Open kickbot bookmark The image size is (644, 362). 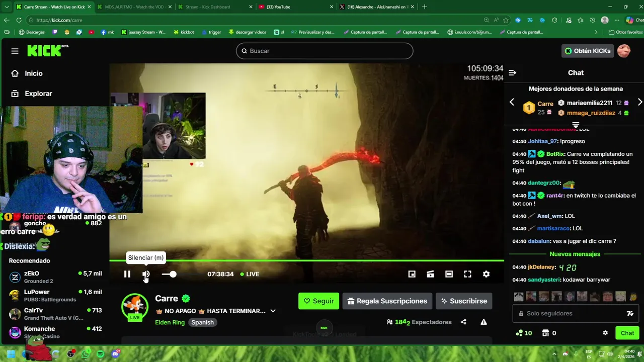tap(184, 32)
